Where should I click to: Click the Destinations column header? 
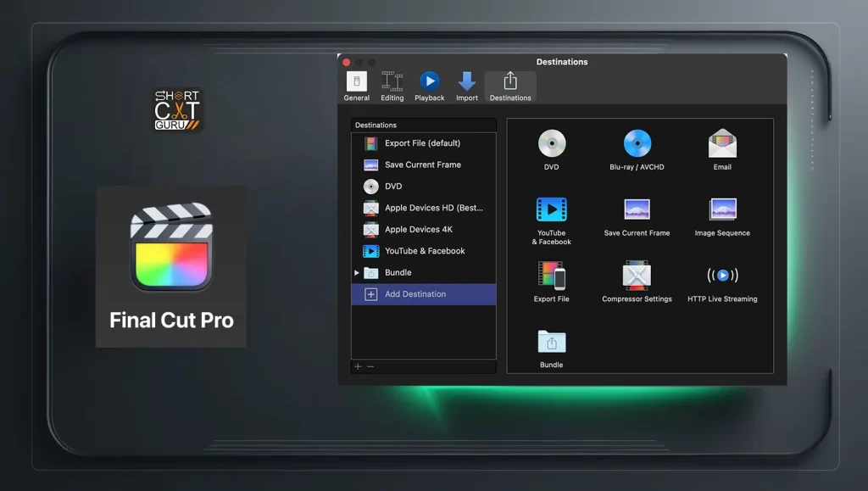coord(424,126)
